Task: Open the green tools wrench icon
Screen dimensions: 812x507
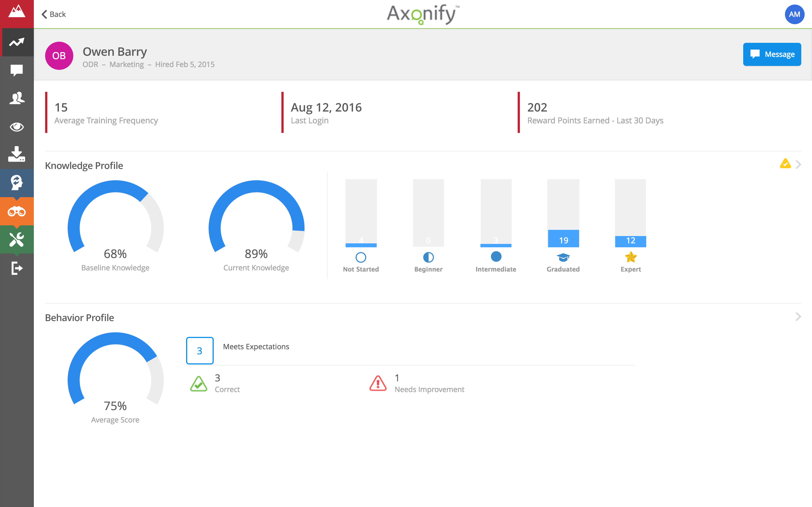Action: (x=17, y=239)
